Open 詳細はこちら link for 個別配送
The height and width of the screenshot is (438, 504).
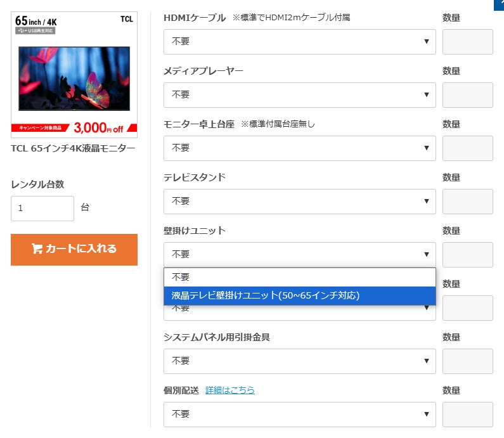click(x=230, y=390)
